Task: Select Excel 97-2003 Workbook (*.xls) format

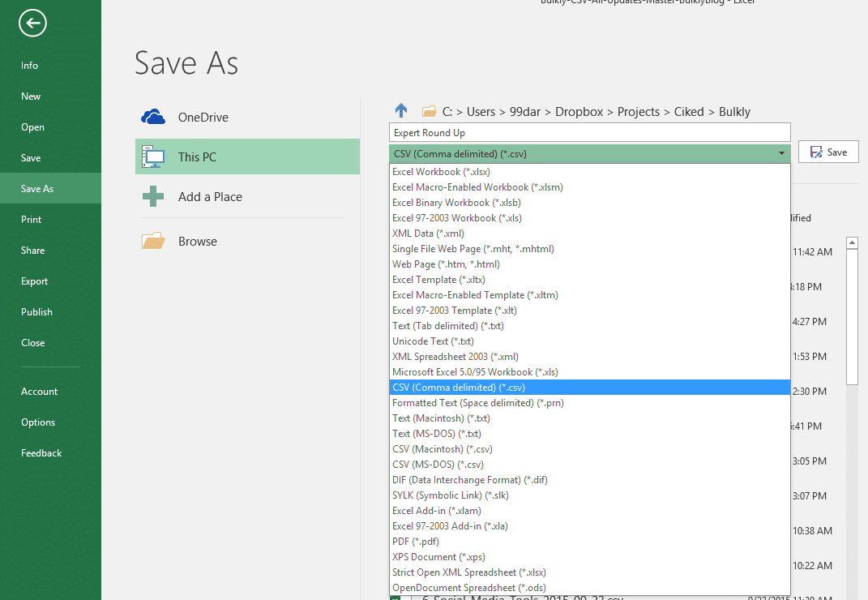Action: 590,218
